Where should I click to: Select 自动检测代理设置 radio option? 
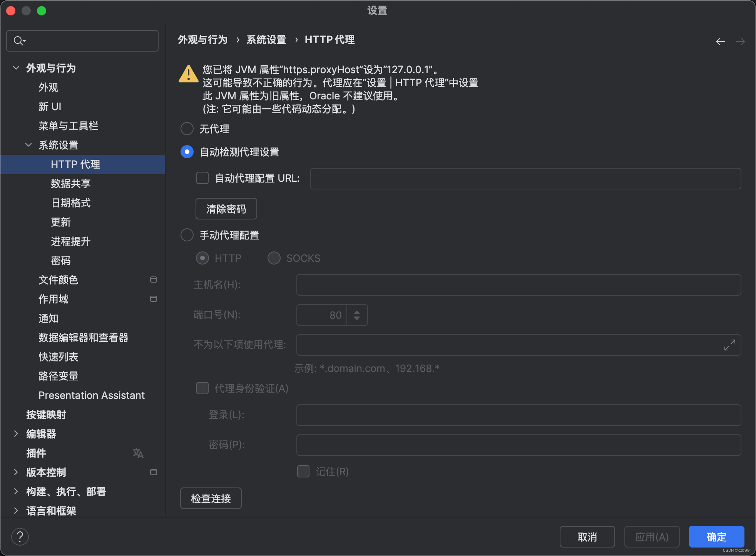(187, 152)
